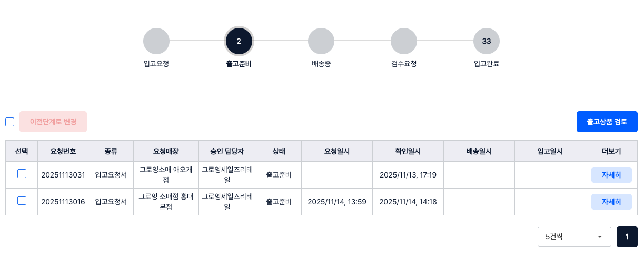
Task: Click the 입고요청 step circle
Action: click(156, 41)
